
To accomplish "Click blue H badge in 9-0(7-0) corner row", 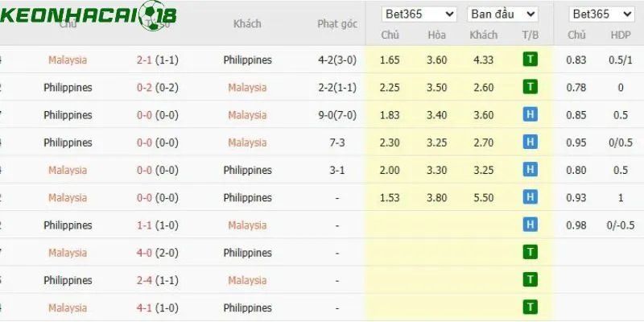I will [x=530, y=114].
